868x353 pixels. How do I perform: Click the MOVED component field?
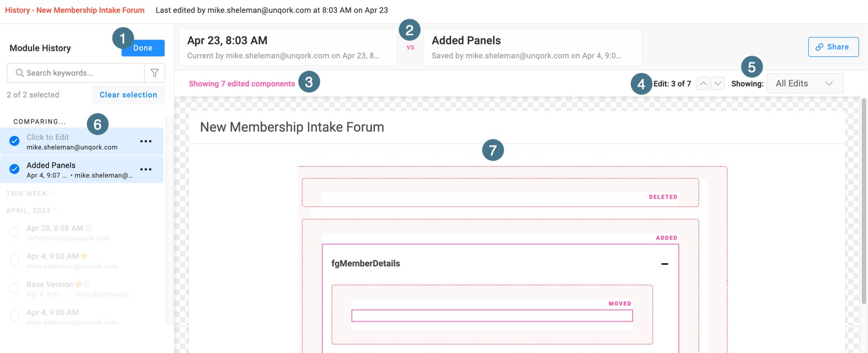point(492,315)
